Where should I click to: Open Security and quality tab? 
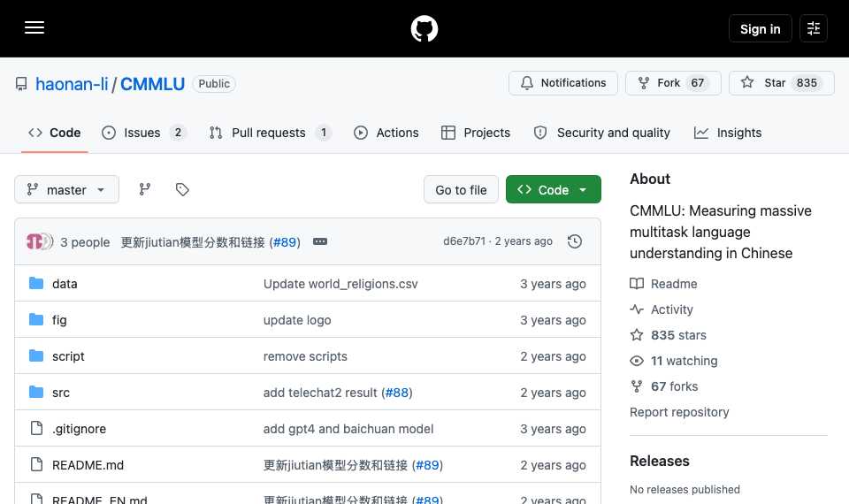pos(601,133)
